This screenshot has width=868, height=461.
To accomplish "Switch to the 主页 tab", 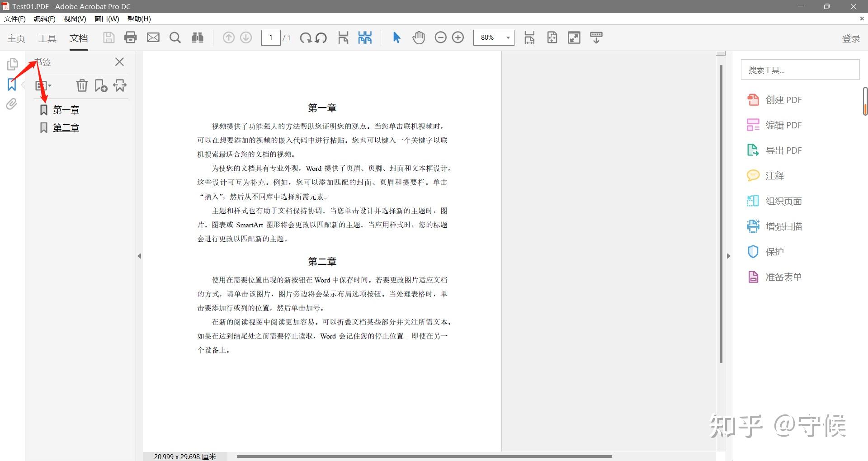I will [16, 38].
